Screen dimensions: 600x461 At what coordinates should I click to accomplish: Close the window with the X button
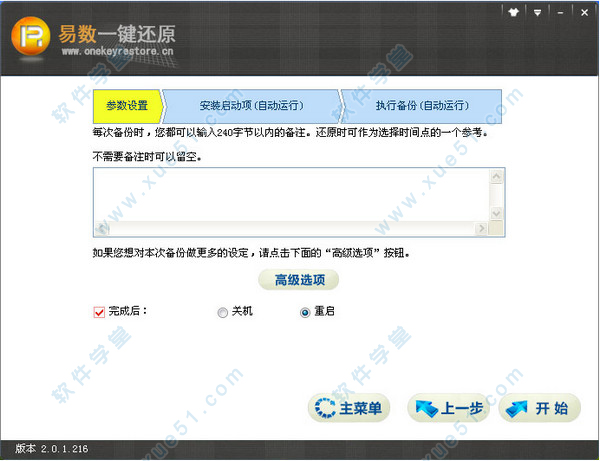(584, 13)
